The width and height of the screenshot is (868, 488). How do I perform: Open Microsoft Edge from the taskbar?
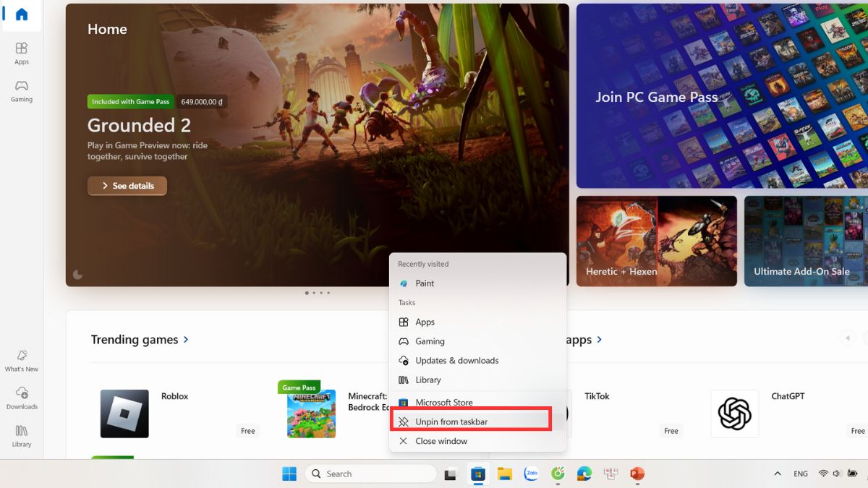pyautogui.click(x=584, y=474)
